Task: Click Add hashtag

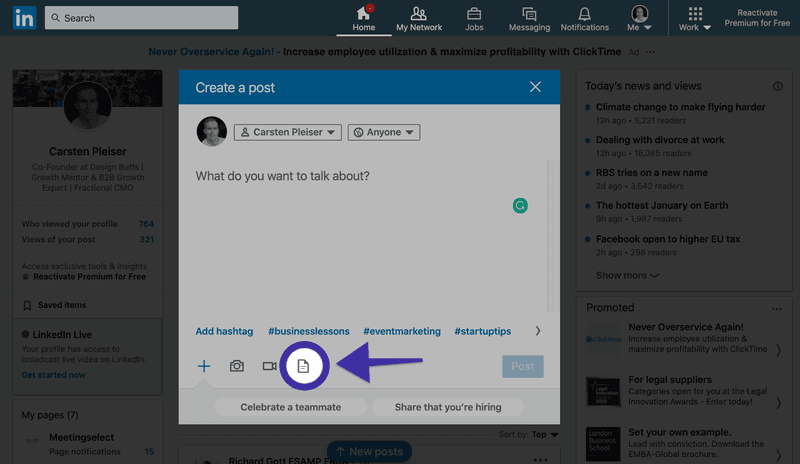Action: [224, 331]
